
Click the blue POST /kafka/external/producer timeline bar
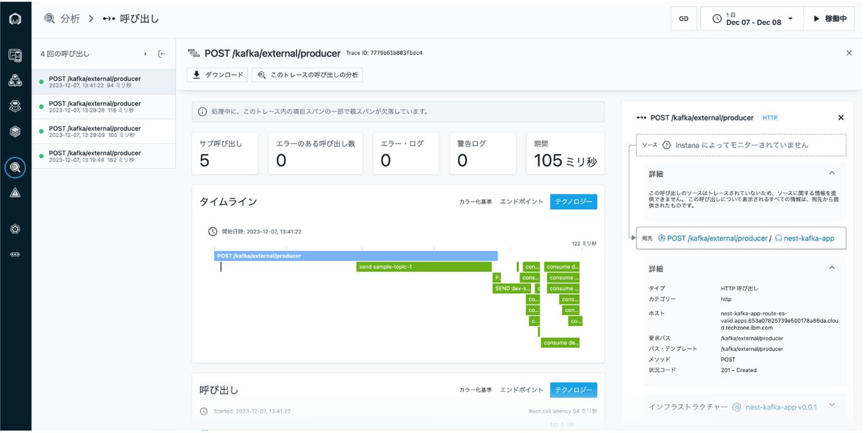pos(356,256)
